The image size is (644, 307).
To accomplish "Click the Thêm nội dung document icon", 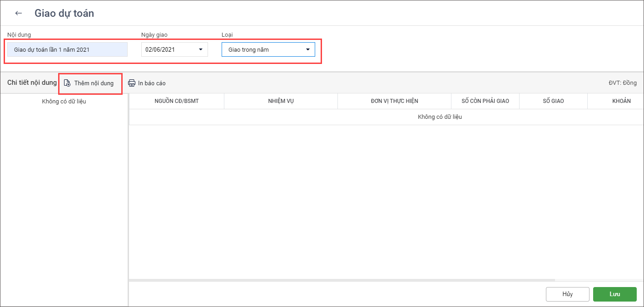I will point(67,83).
